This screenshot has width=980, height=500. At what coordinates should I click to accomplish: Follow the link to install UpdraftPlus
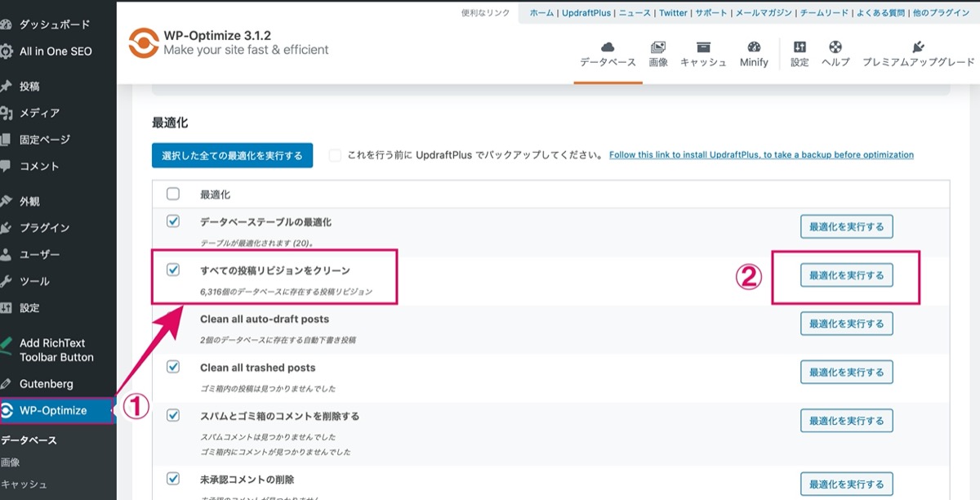point(761,155)
